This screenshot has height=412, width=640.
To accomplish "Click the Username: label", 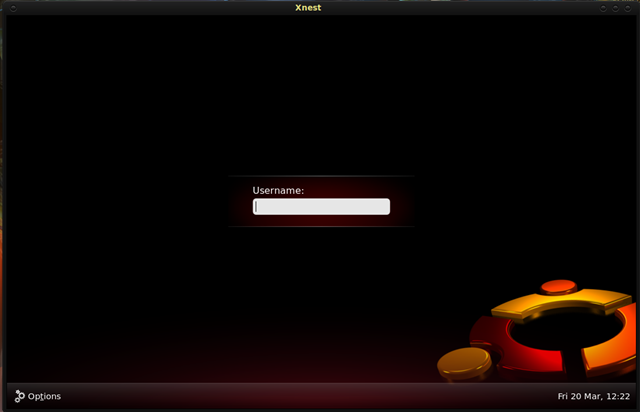I will (278, 191).
